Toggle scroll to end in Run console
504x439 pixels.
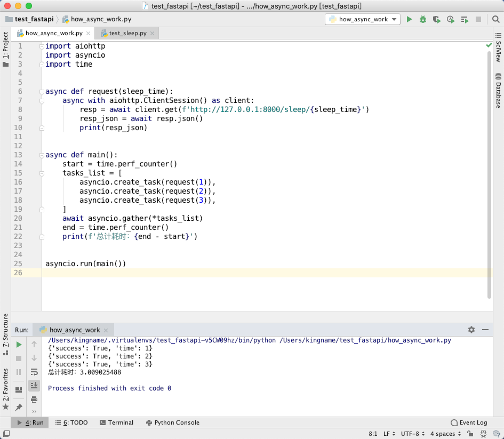[x=34, y=385]
